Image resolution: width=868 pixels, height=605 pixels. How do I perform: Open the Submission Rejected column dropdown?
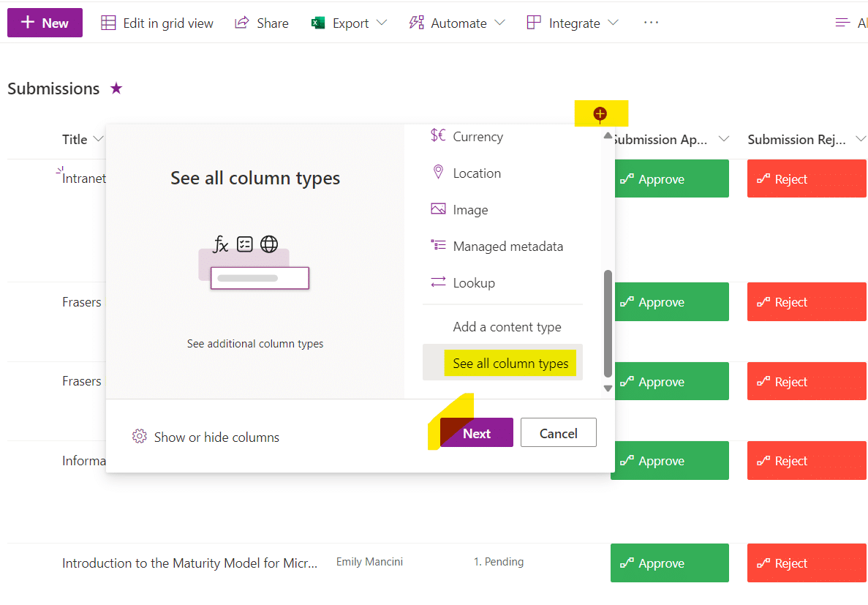coord(861,139)
